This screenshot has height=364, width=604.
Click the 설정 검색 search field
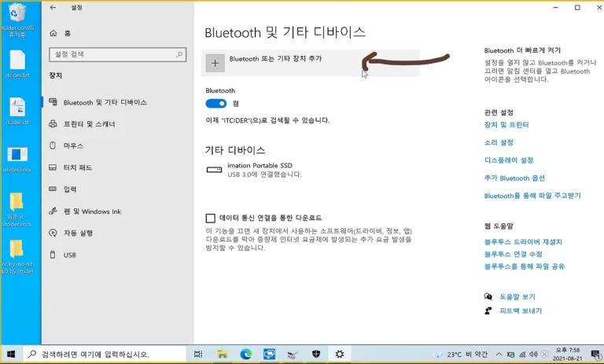pos(117,54)
